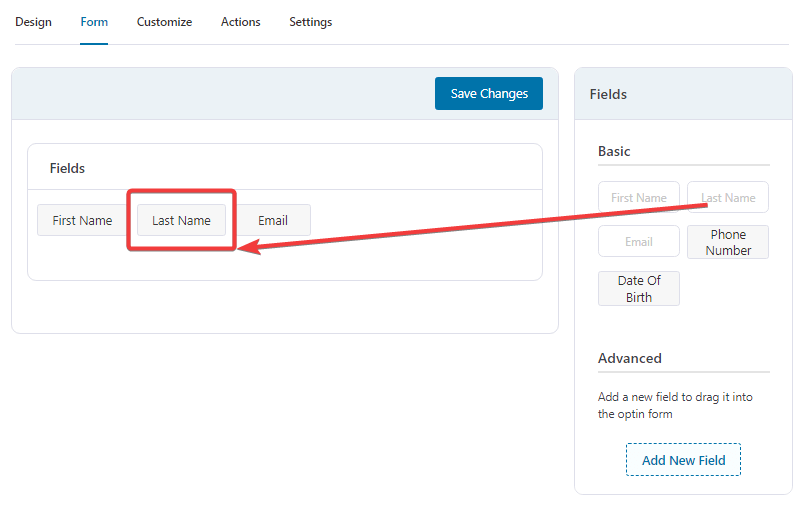Select the Email field in form area
The image size is (803, 515).
pos(273,221)
